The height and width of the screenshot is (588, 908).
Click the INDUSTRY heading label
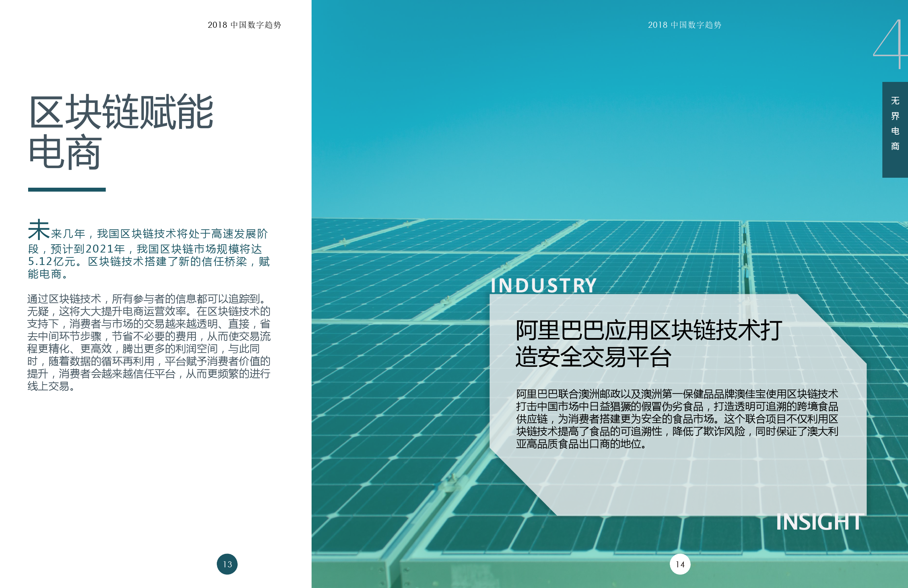coord(543,285)
